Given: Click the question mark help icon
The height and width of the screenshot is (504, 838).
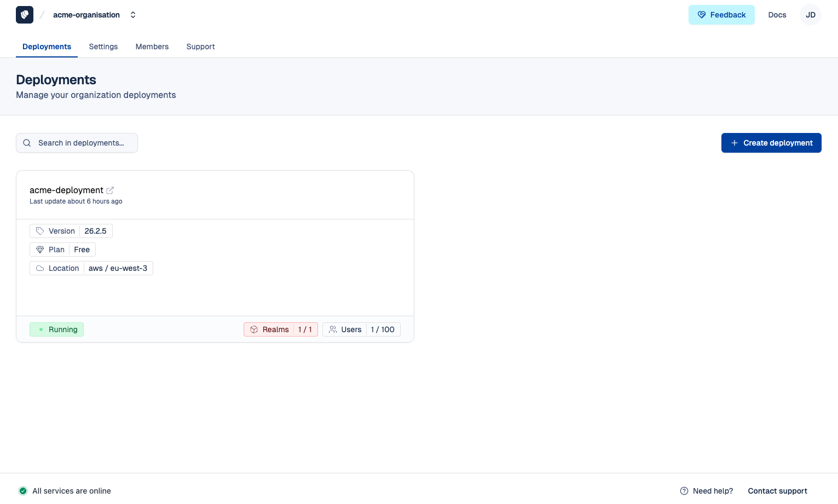Looking at the screenshot, I should [x=684, y=491].
